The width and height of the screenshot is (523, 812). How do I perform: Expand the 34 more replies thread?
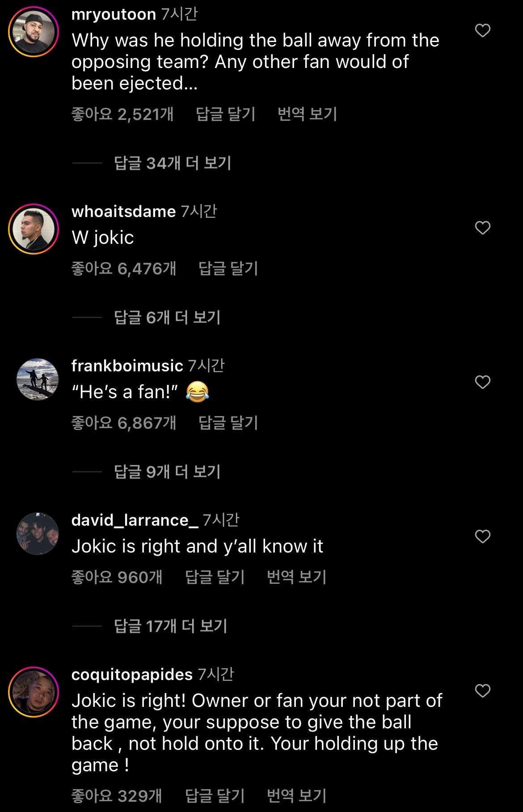click(173, 163)
